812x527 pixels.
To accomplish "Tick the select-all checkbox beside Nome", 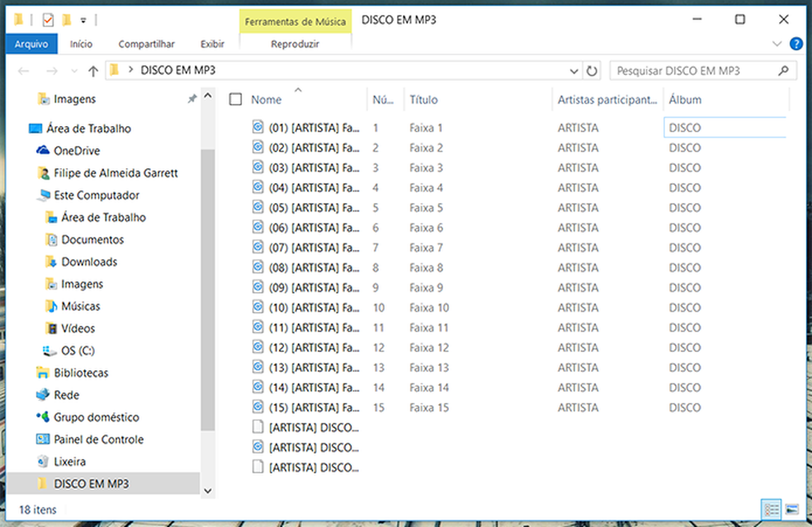I will pos(236,100).
